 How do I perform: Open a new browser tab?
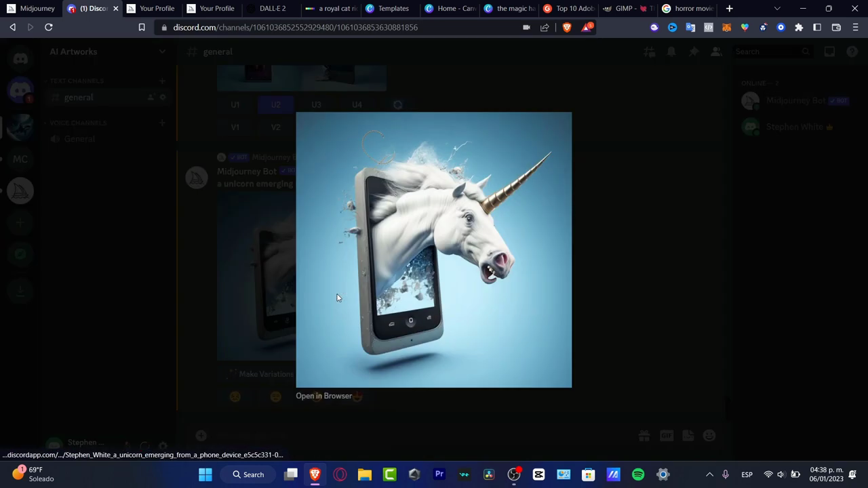coord(729,9)
